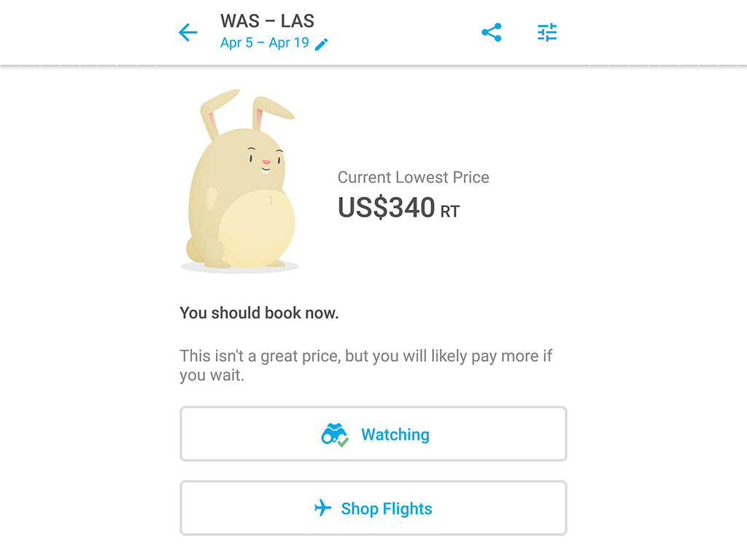Open the filter sliders icon

(547, 33)
